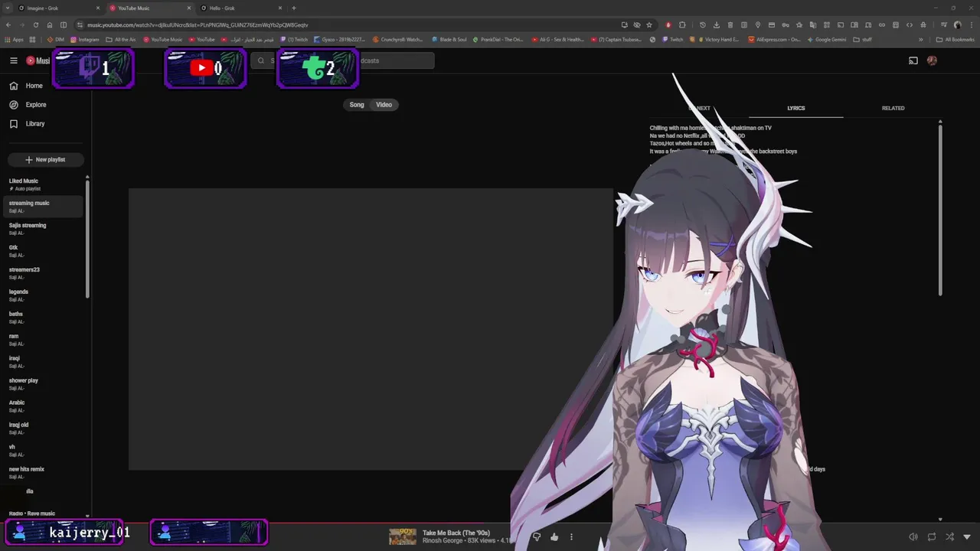Click the address bar URL
Viewport: 980px width, 551px height.
point(198,24)
